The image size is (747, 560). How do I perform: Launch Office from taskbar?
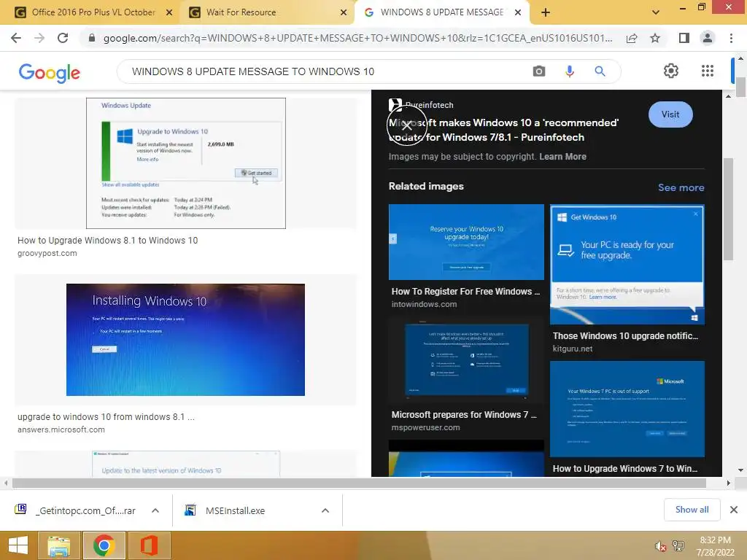click(149, 545)
